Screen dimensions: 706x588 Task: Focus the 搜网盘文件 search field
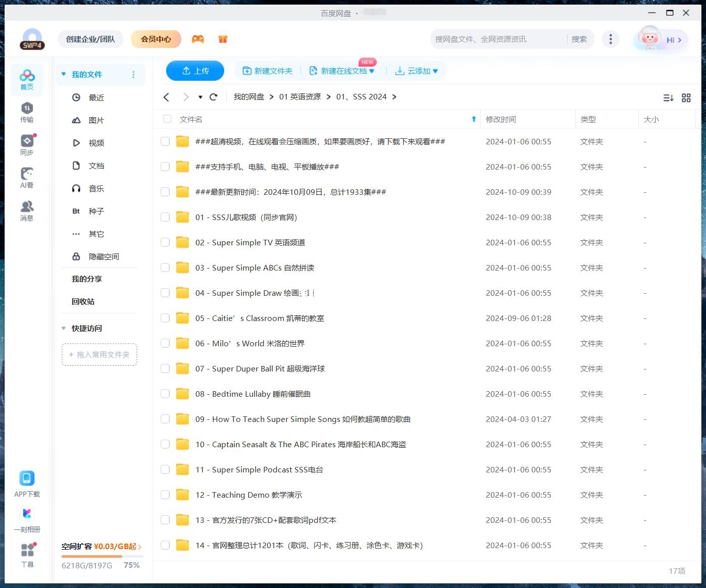click(499, 39)
